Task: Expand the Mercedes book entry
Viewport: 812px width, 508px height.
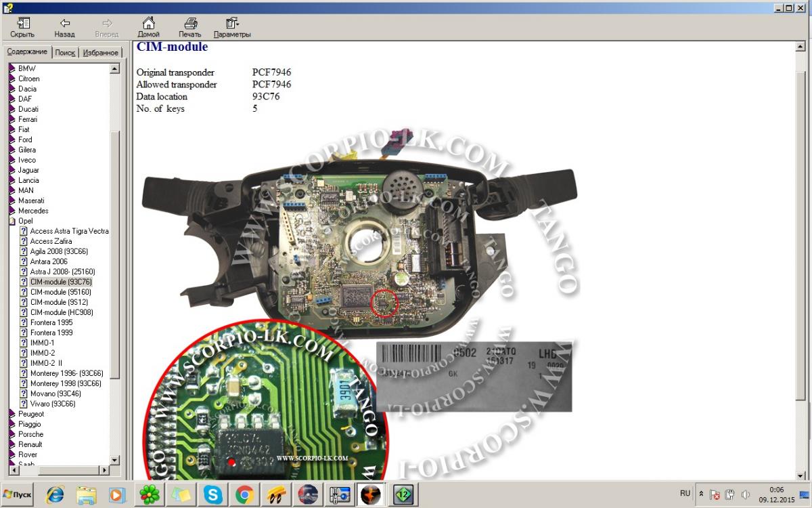Action: click(33, 211)
